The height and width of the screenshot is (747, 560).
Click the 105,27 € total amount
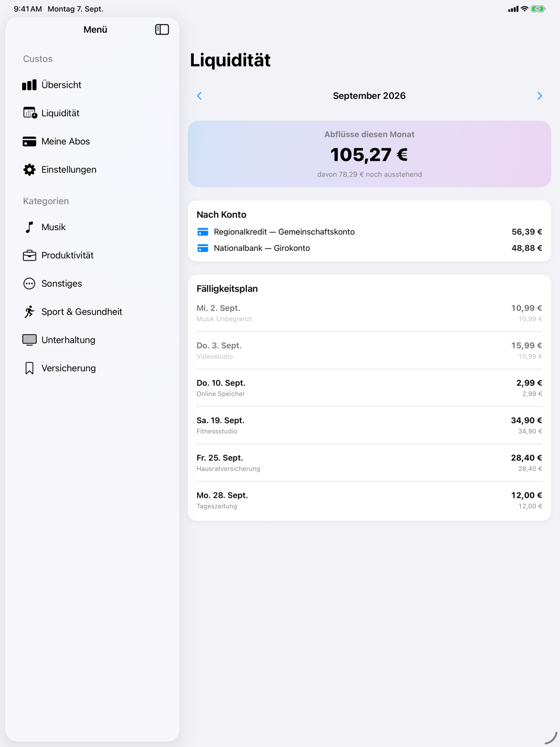click(369, 155)
